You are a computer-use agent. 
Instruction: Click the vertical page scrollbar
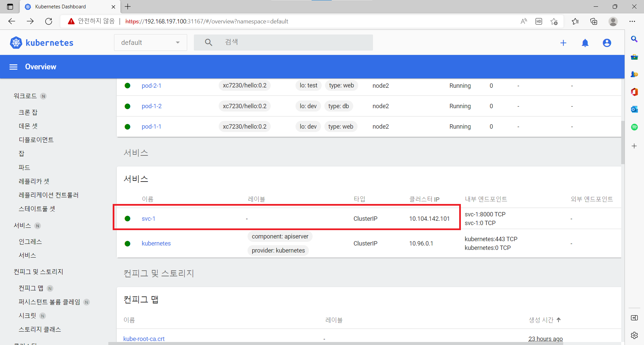tap(623, 142)
